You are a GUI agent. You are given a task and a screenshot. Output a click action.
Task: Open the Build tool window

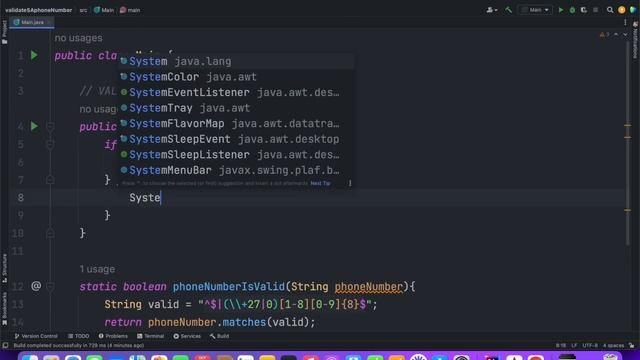220,336
